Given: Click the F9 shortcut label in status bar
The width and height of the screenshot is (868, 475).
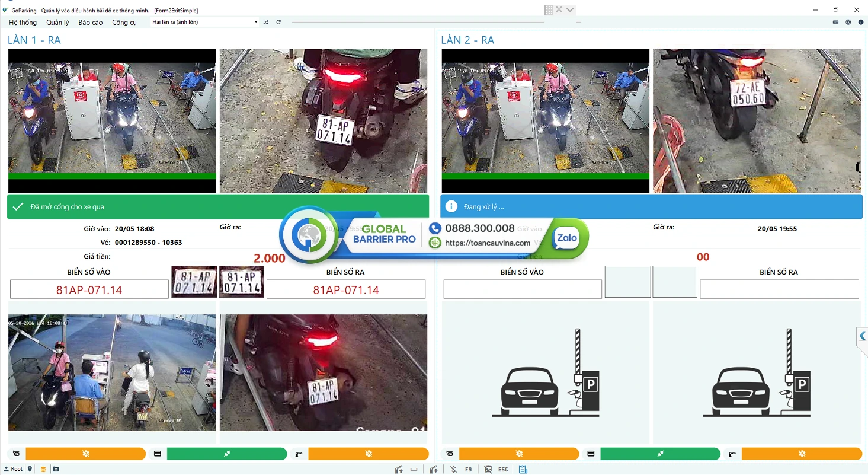Looking at the screenshot, I should tap(468, 469).
